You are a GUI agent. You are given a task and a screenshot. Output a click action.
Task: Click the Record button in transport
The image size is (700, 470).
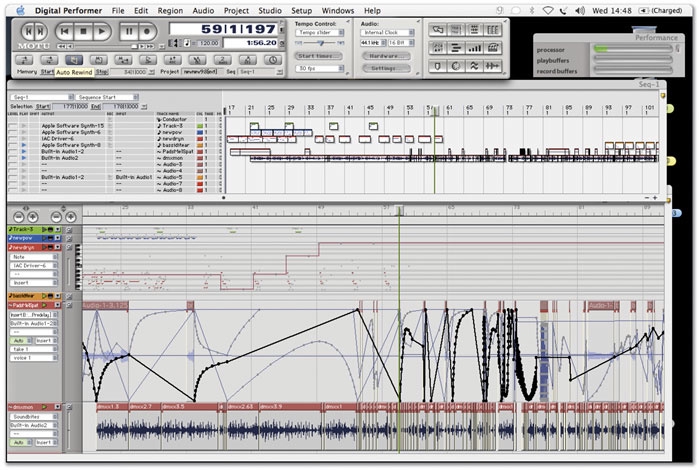pyautogui.click(x=146, y=31)
